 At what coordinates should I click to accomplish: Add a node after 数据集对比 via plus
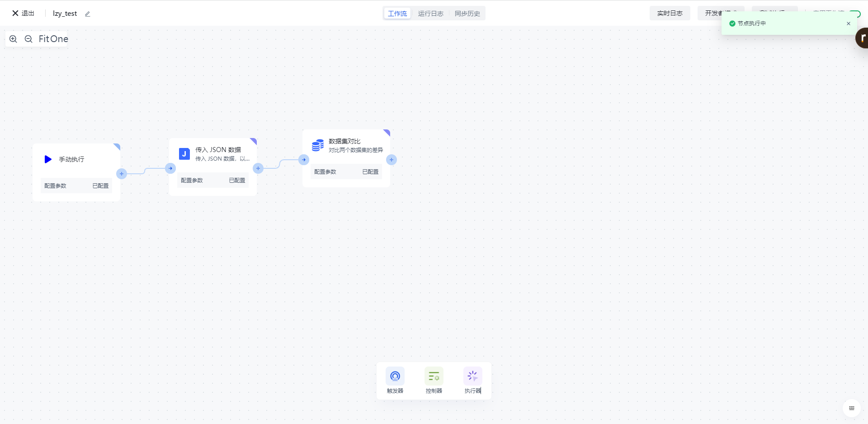point(392,160)
